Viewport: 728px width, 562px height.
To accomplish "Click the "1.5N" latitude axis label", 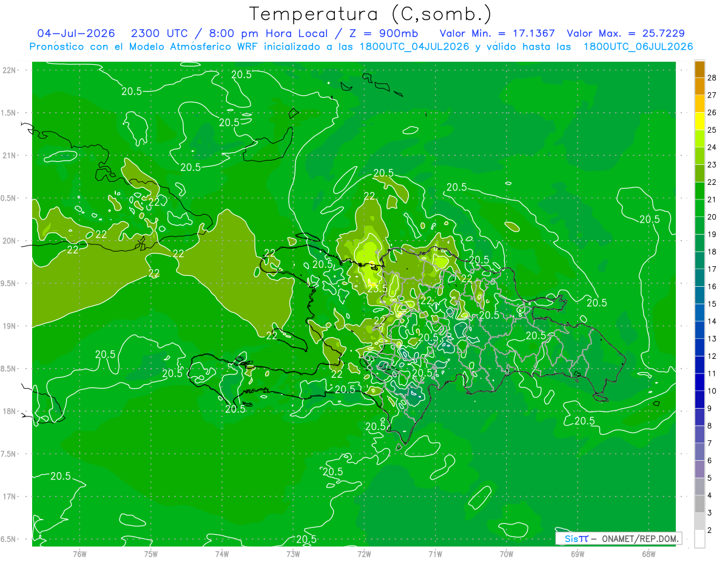I will pyautogui.click(x=9, y=113).
